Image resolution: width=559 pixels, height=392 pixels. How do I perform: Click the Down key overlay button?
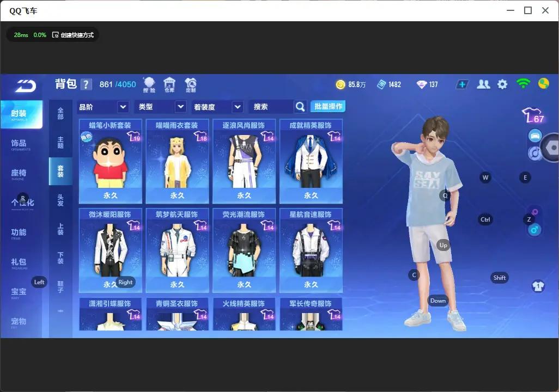tap(438, 301)
